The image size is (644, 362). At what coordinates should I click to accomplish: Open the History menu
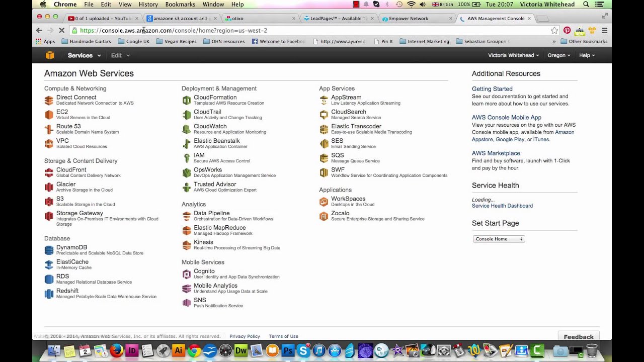pos(148,5)
